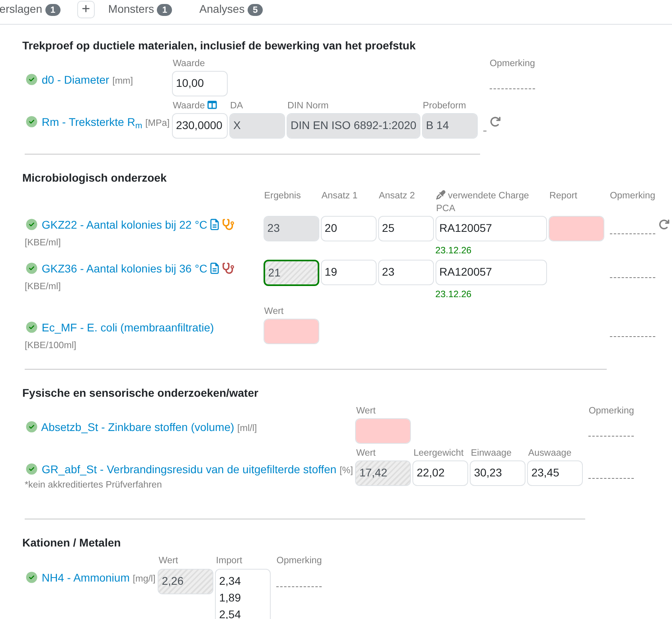The height and width of the screenshot is (619, 672).
Task: Click Auswaage field with 23,45
Action: point(555,473)
